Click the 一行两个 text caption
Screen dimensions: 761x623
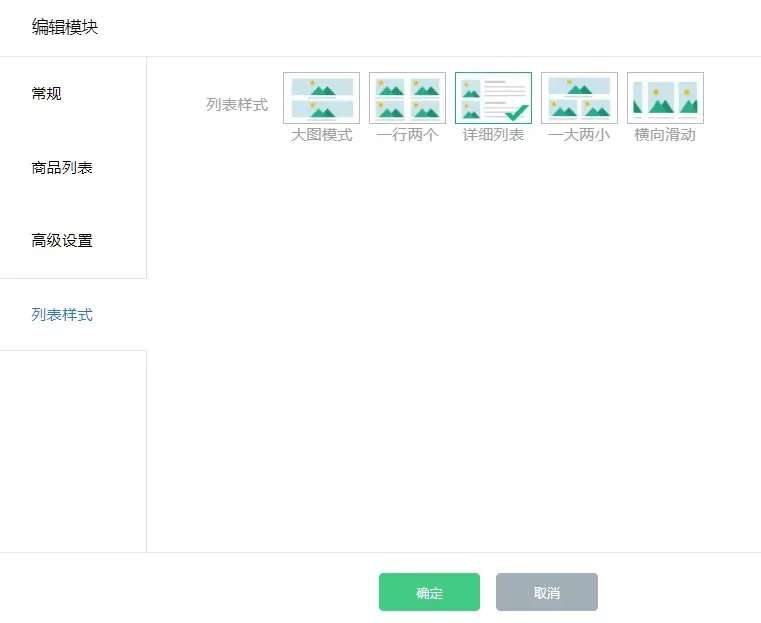point(407,135)
